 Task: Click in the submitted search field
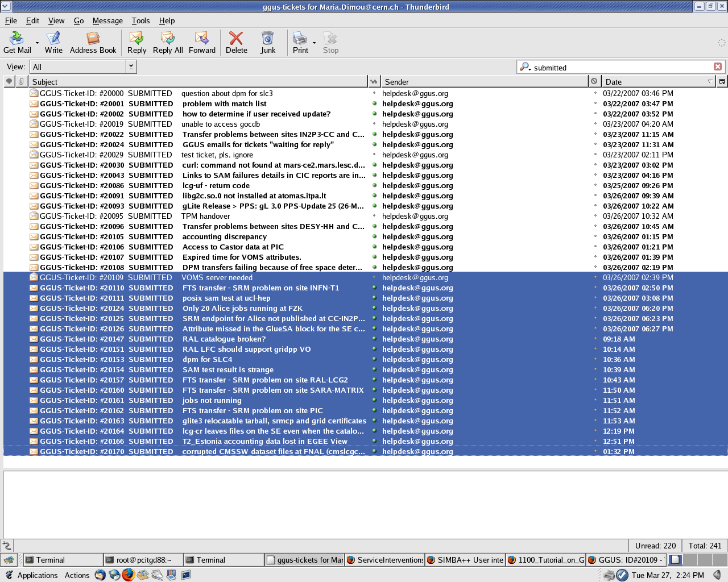pos(620,68)
